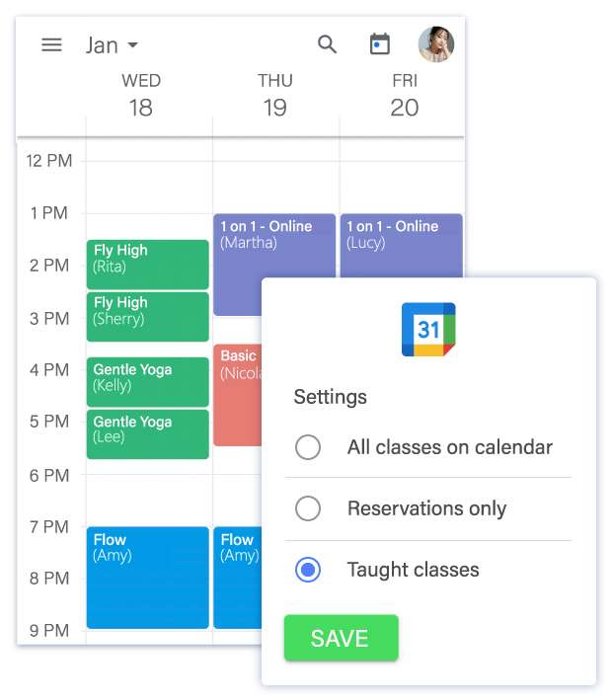This screenshot has width=612, height=700.
Task: Jump to today via calendar icon
Action: pyautogui.click(x=380, y=44)
